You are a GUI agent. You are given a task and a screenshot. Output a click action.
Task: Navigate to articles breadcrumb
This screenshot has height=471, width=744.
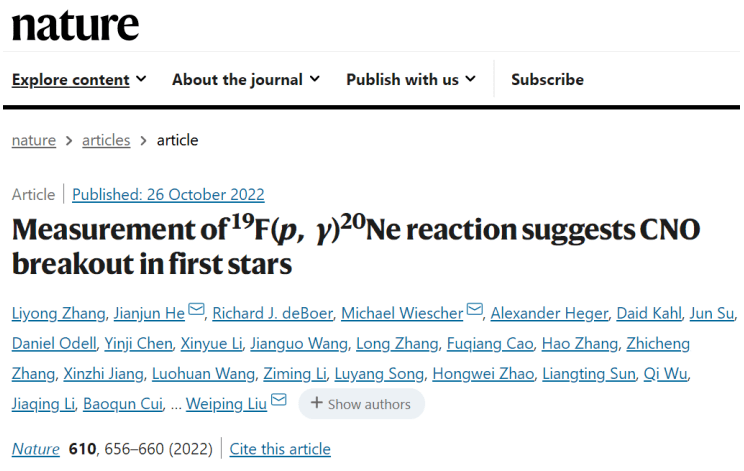pos(106,140)
